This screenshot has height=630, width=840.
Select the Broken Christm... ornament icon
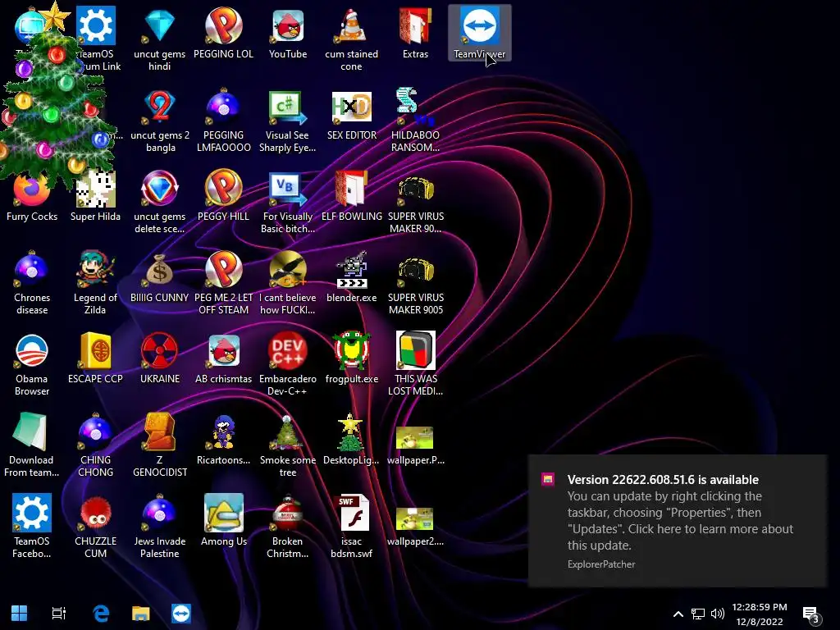(288, 527)
